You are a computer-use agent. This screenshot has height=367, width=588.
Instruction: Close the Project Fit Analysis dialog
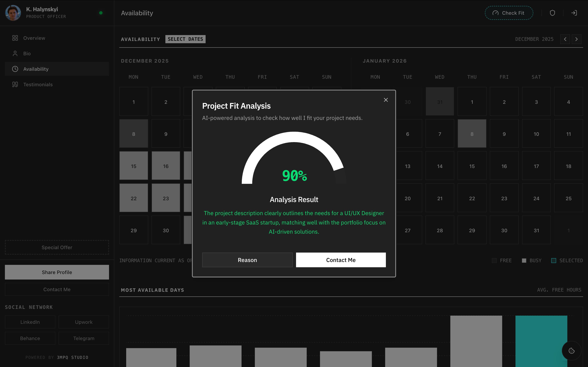[x=386, y=100]
